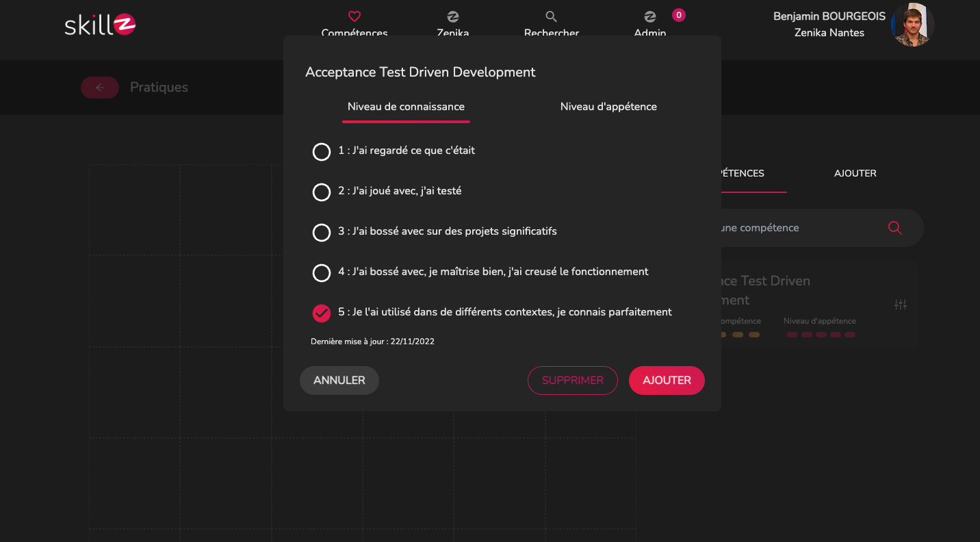Select radio level 1 'J'ai regardé ce que c'était'
The image size is (980, 542).
coord(322,152)
